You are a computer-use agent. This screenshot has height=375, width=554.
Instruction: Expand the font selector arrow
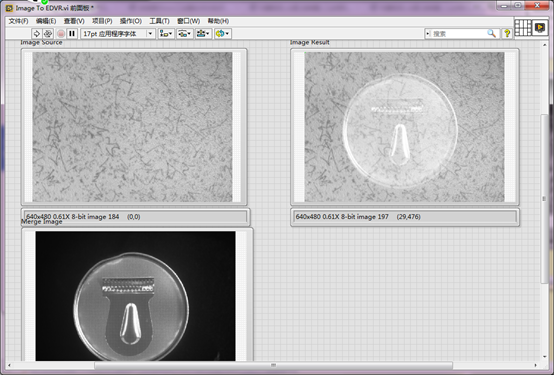151,34
